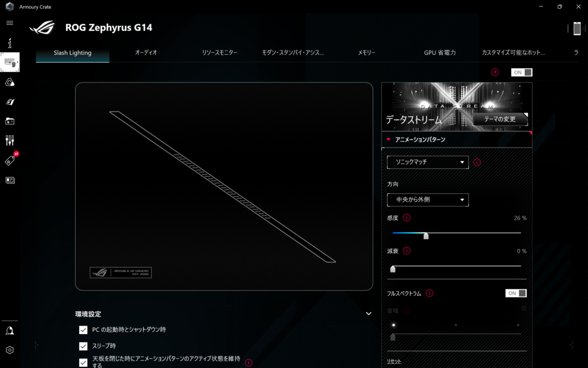The width and height of the screenshot is (588, 368).
Task: Toggle the Slash Lighting master ON switch
Action: 521,72
